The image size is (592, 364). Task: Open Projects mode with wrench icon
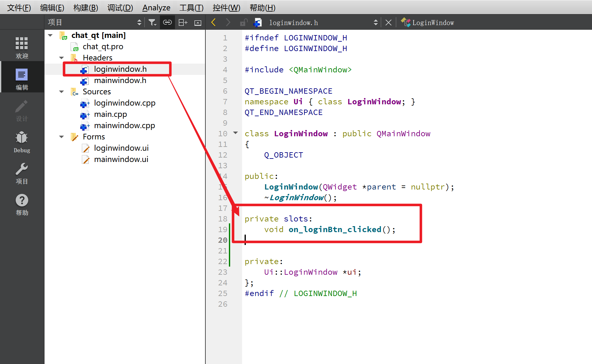(x=22, y=173)
